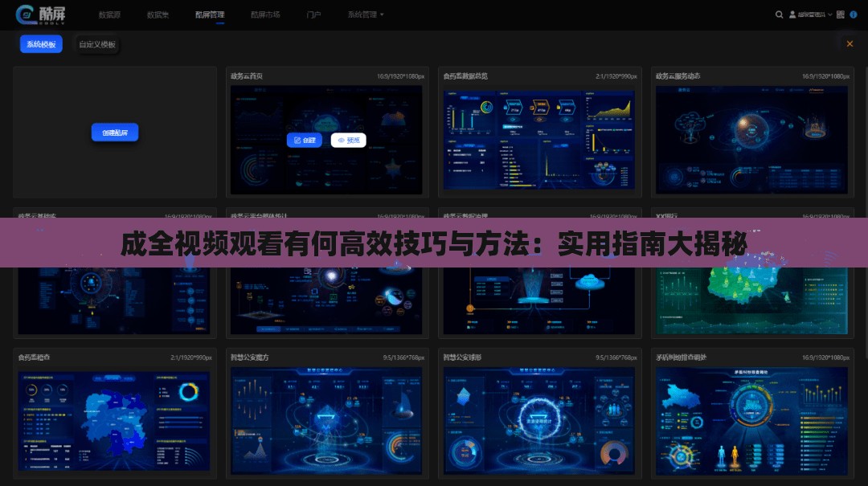
Task: Click the 预览 button on 政务云首页 card
Action: coord(349,140)
